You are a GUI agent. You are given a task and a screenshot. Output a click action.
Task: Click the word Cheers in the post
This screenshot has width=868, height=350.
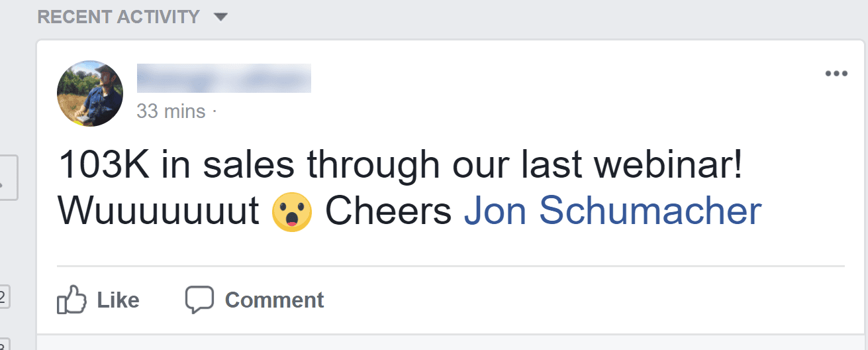(389, 211)
